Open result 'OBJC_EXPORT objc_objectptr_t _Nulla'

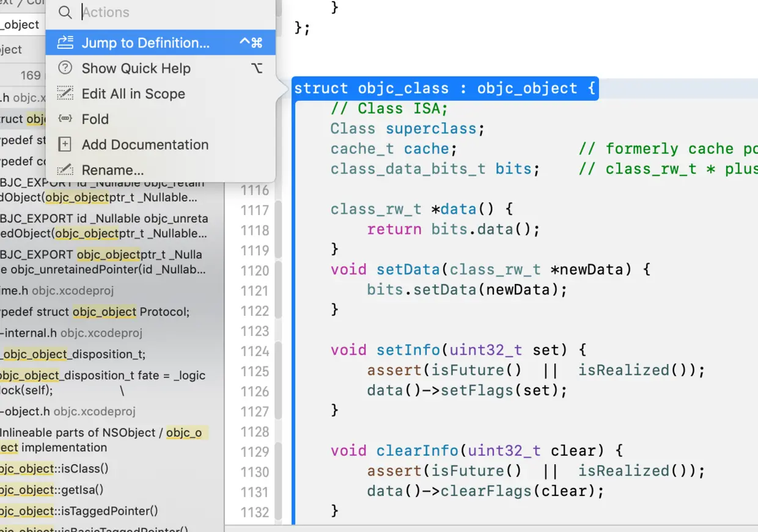pyautogui.click(x=103, y=262)
